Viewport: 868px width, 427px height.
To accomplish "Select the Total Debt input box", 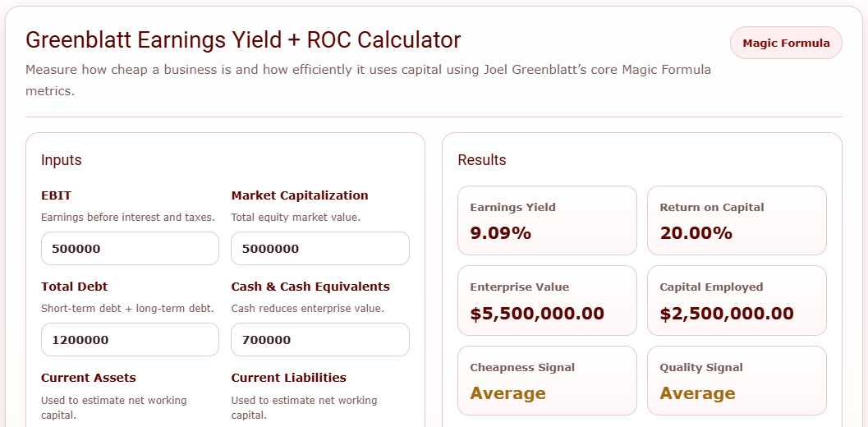I will (130, 340).
